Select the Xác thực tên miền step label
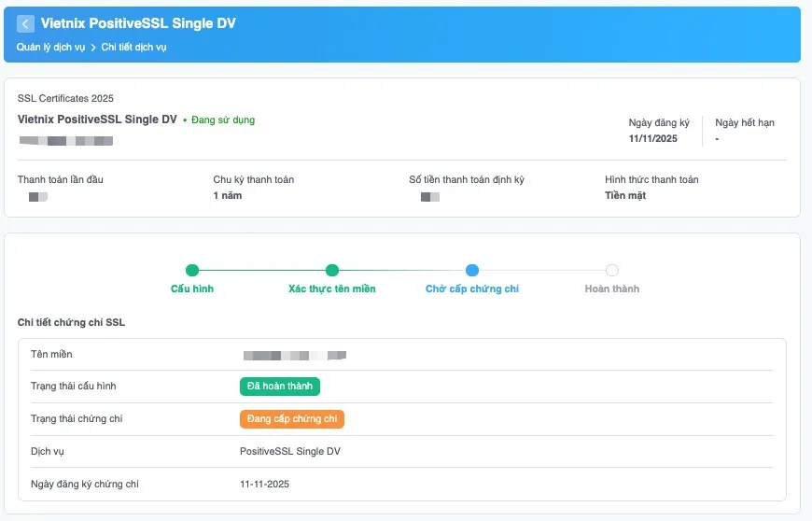812x521 pixels. tap(332, 289)
